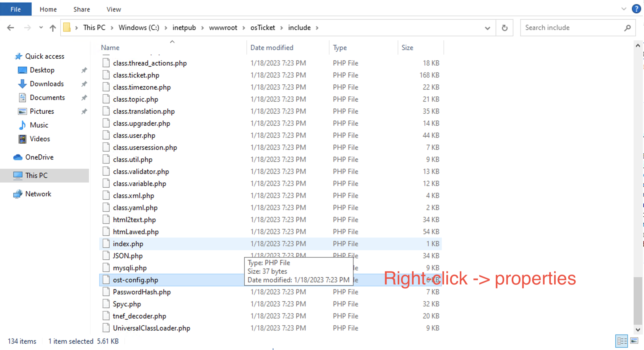Refresh the current folder view
This screenshot has height=350, width=644.
click(x=504, y=28)
